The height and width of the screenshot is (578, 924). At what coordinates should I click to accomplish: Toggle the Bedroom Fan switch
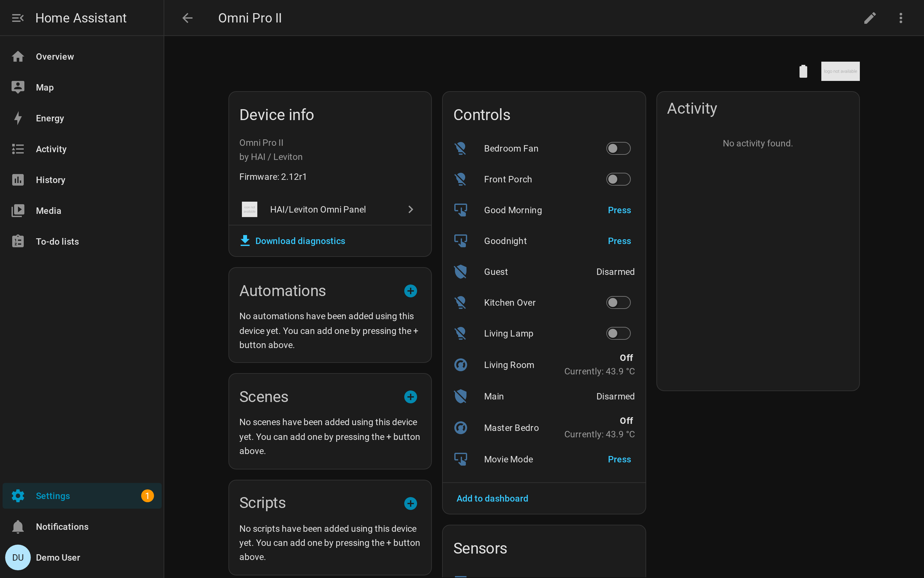click(x=618, y=148)
